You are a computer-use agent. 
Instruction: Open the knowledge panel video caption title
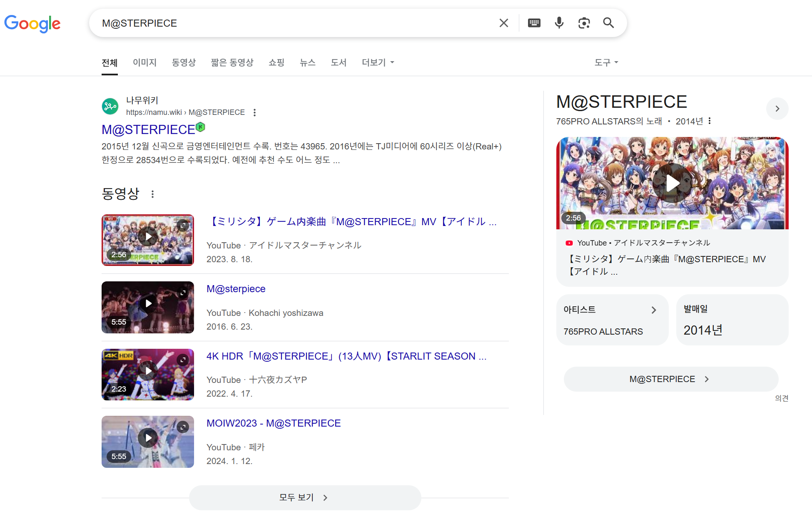(x=667, y=265)
